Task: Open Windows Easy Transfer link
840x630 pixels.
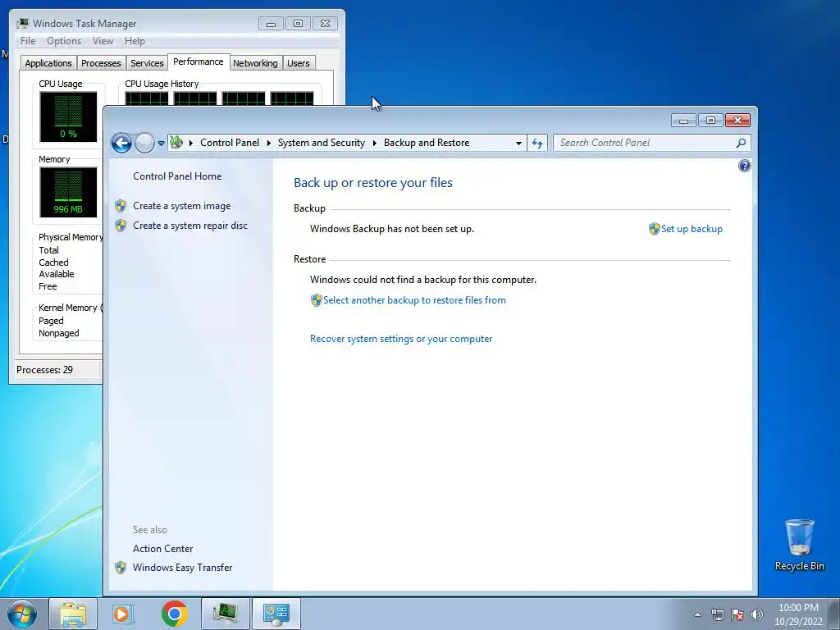Action: point(183,568)
